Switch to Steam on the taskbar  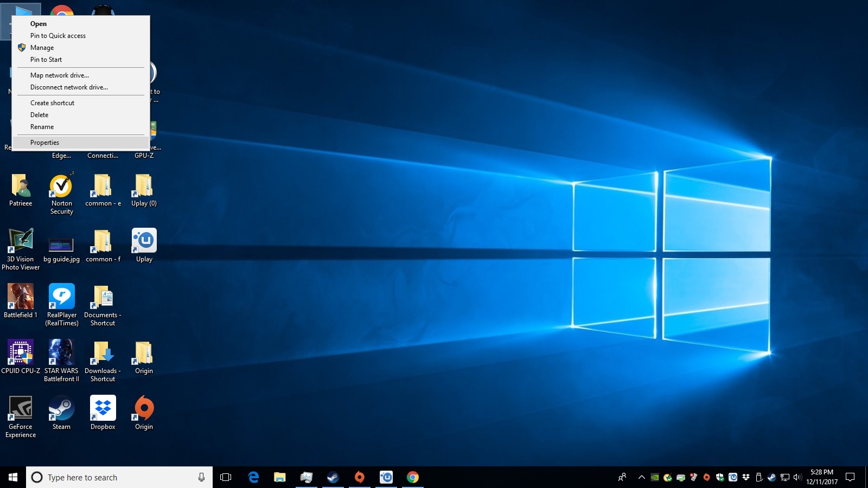coord(333,477)
